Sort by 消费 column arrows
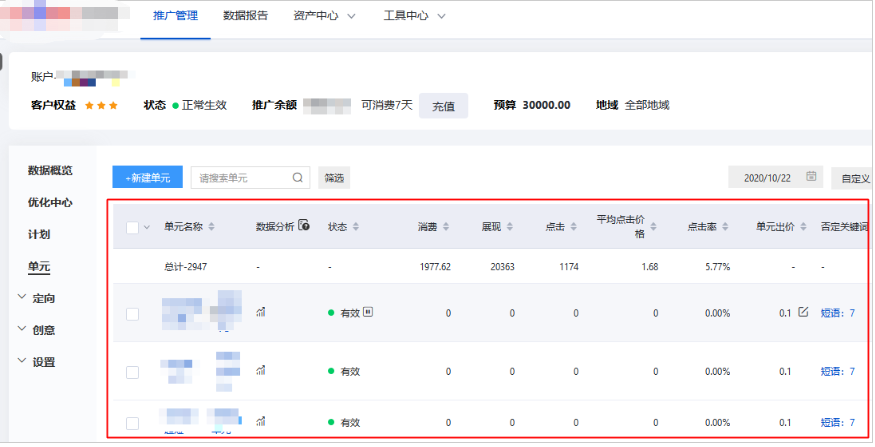 pos(446,227)
